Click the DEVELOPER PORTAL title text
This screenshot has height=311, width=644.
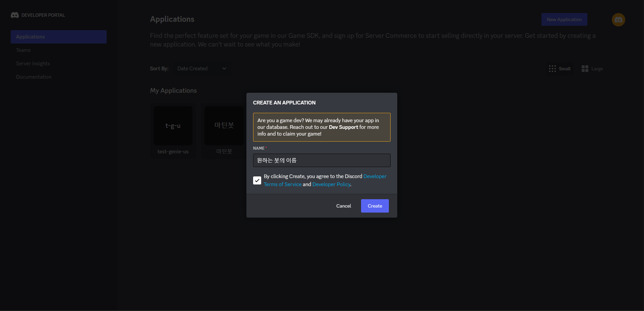tap(43, 15)
